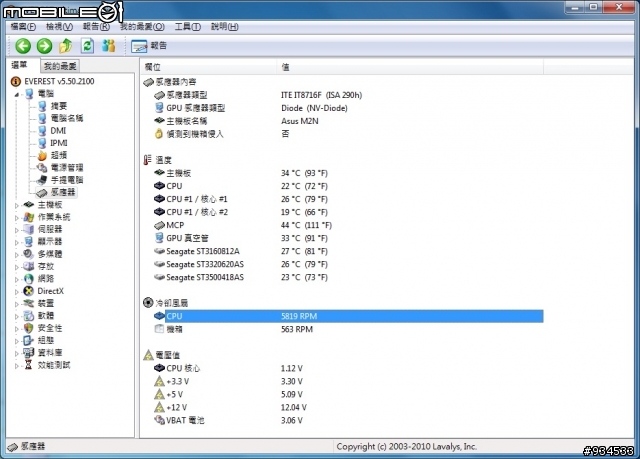Click the 軟體 software icon
Image resolution: width=640 pixels, height=459 pixels.
click(29, 315)
